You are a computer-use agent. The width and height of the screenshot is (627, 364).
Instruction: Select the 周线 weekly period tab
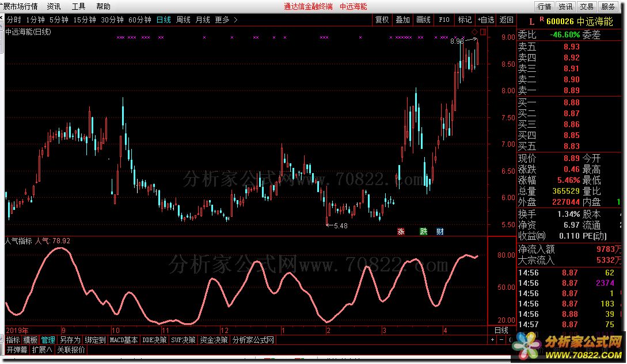click(183, 20)
